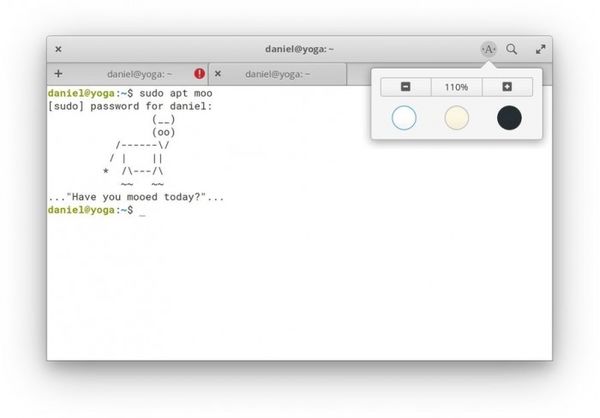Click the empty terminal prompt cursor line
600x418 pixels.
click(x=143, y=211)
